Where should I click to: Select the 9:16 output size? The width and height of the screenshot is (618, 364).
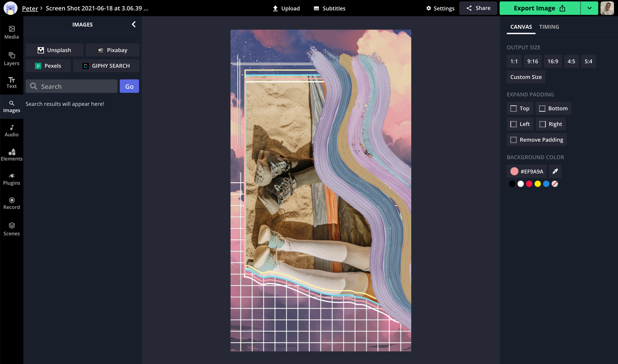[x=532, y=61]
